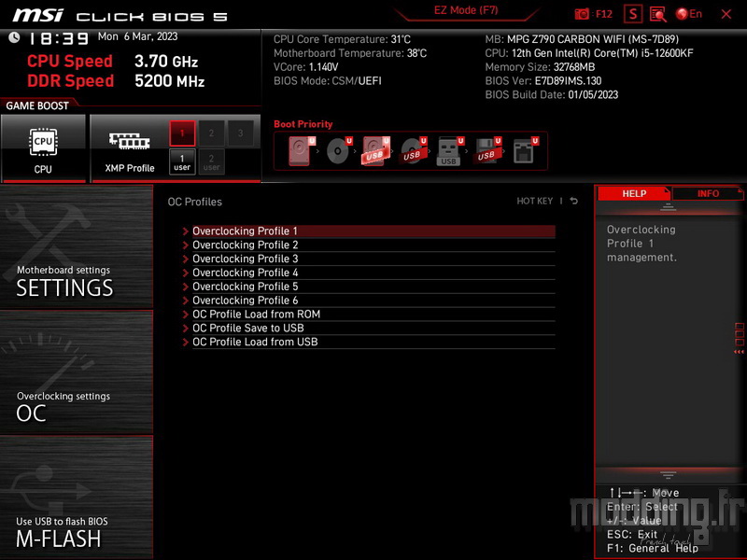The image size is (747, 560).
Task: Open M-FLASH to flash BIOS from USB
Action: click(x=77, y=497)
